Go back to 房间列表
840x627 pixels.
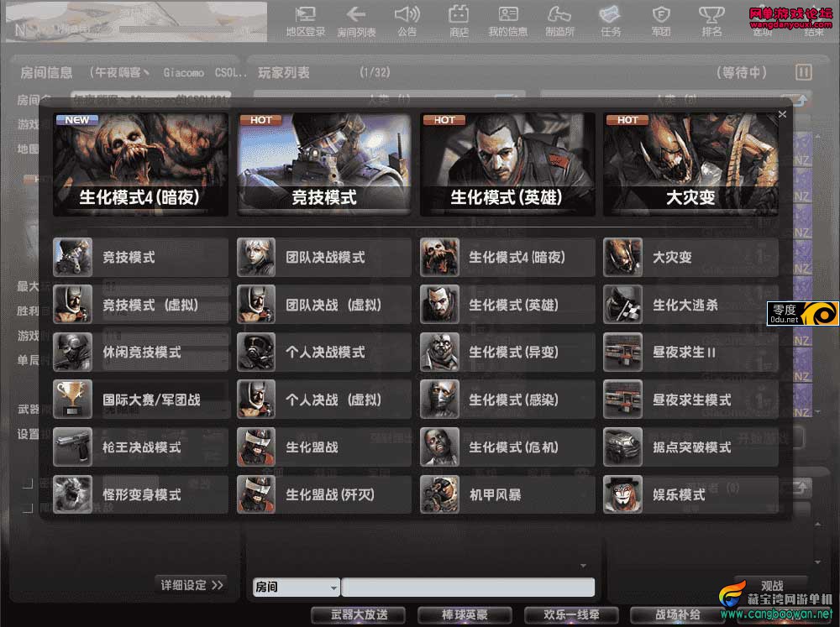tap(356, 22)
